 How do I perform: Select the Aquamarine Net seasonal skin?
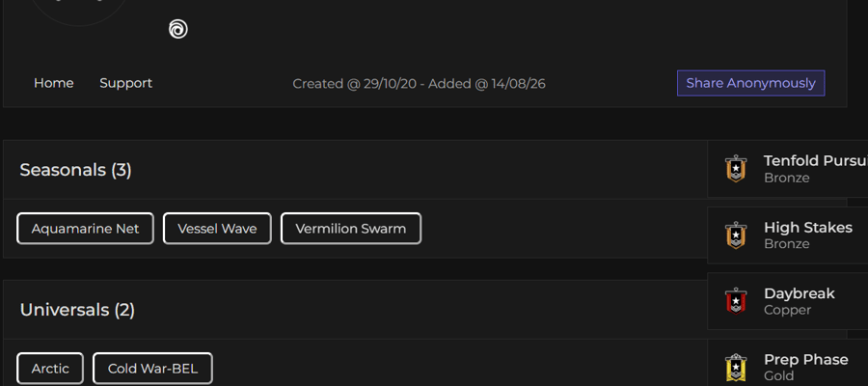(85, 228)
